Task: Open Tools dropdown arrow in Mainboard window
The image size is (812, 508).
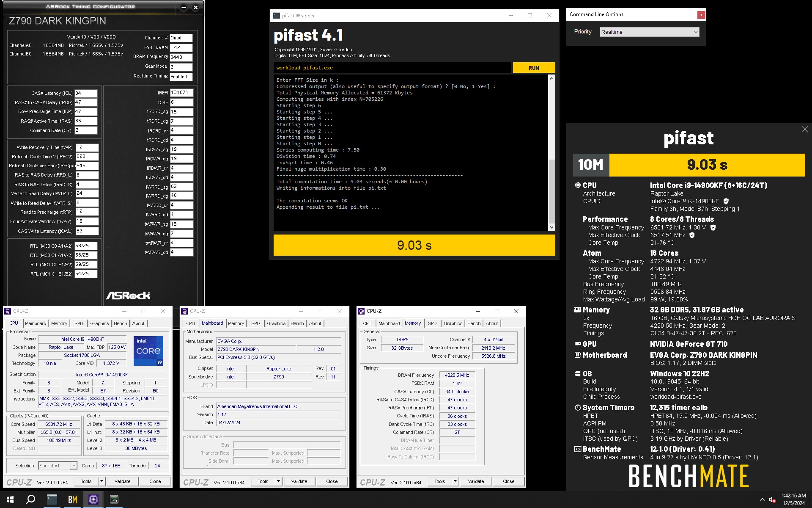Action: click(278, 481)
